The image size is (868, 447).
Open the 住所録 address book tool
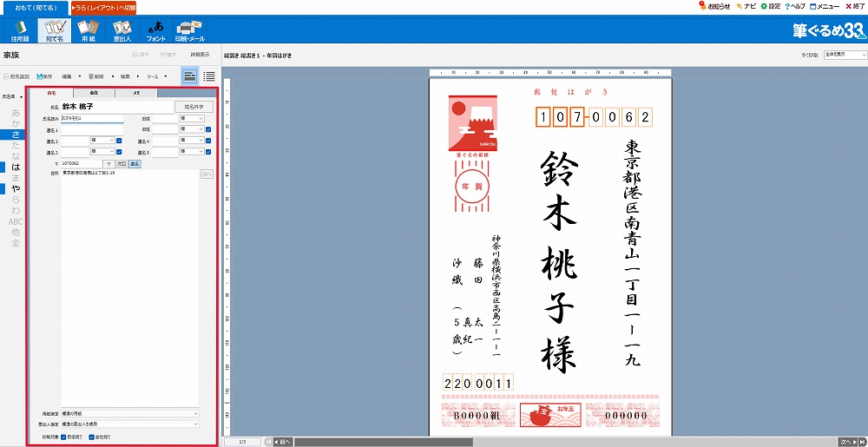click(19, 30)
